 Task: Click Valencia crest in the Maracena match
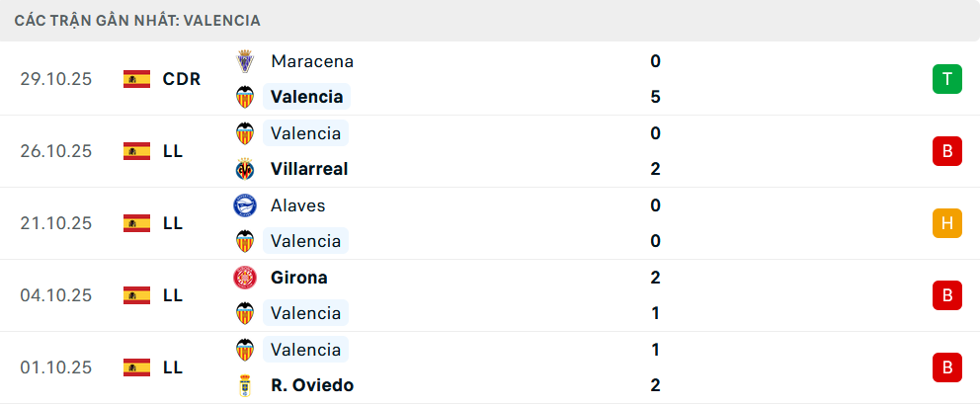[244, 97]
